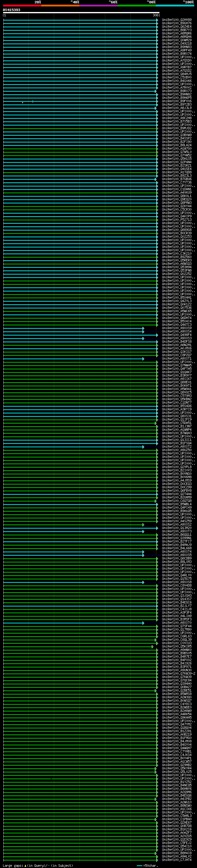
Task: Select label UniRef100_A8N2M1
Action: click(x=177, y=345)
